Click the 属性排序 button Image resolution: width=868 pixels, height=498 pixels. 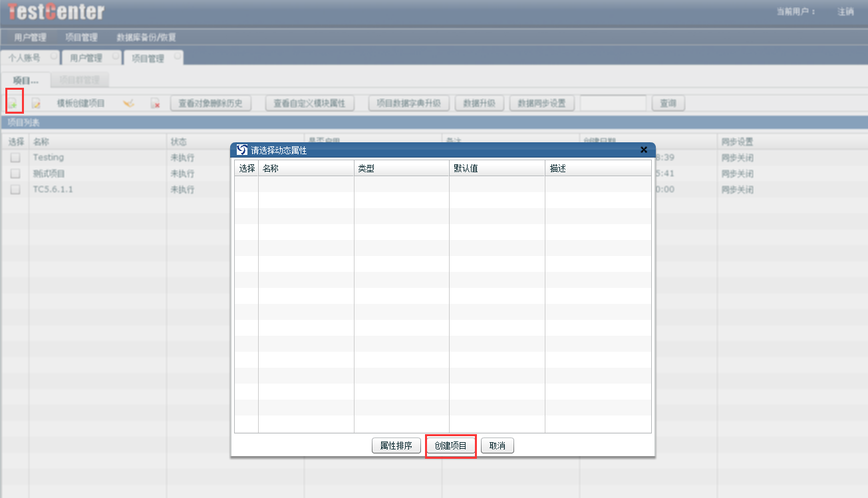tap(396, 446)
